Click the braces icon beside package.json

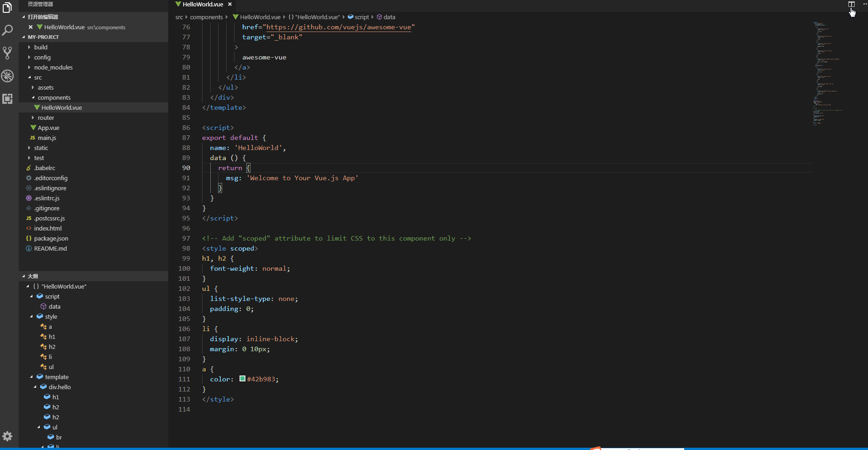29,238
